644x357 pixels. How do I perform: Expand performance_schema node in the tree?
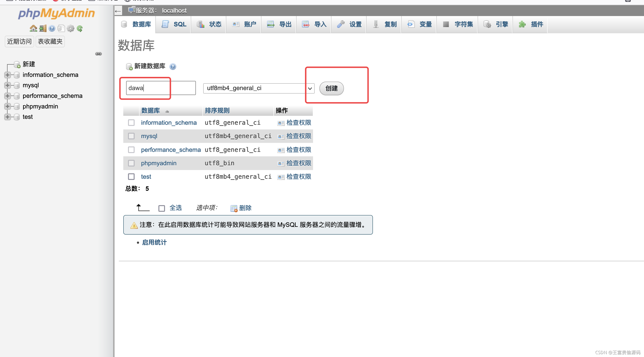click(x=8, y=96)
